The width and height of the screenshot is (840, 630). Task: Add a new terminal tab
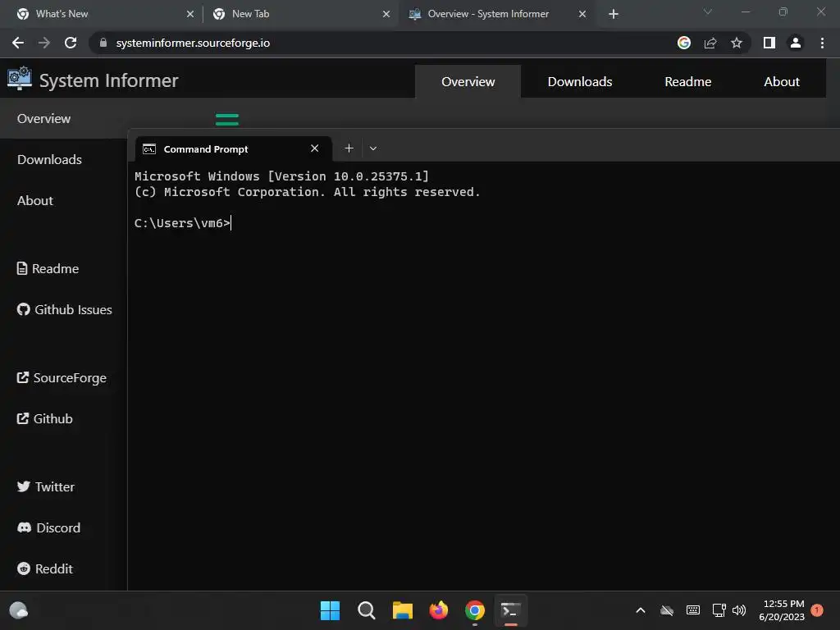coord(349,148)
